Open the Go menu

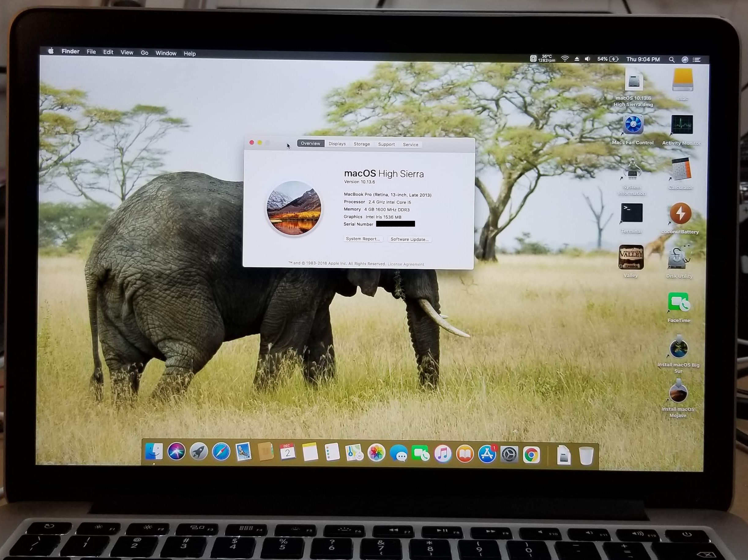point(144,53)
